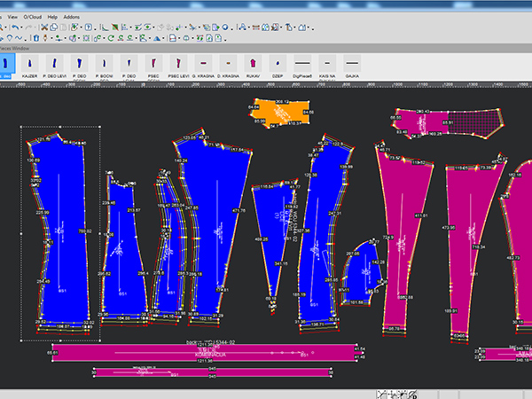Click the first snap icon in status bar
This screenshot has width=532, height=399.
[x=382, y=394]
